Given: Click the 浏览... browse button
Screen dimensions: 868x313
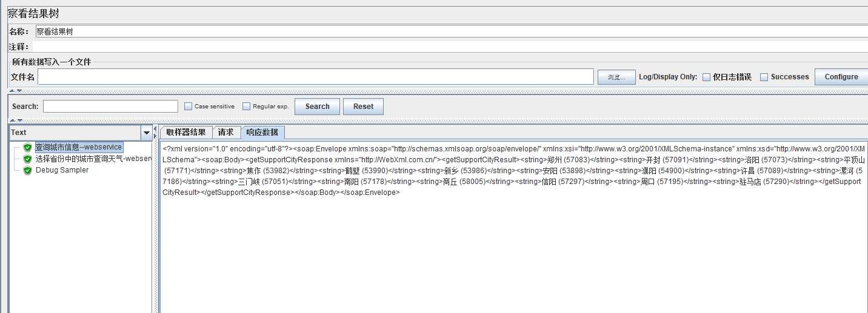Looking at the screenshot, I should click(x=616, y=77).
